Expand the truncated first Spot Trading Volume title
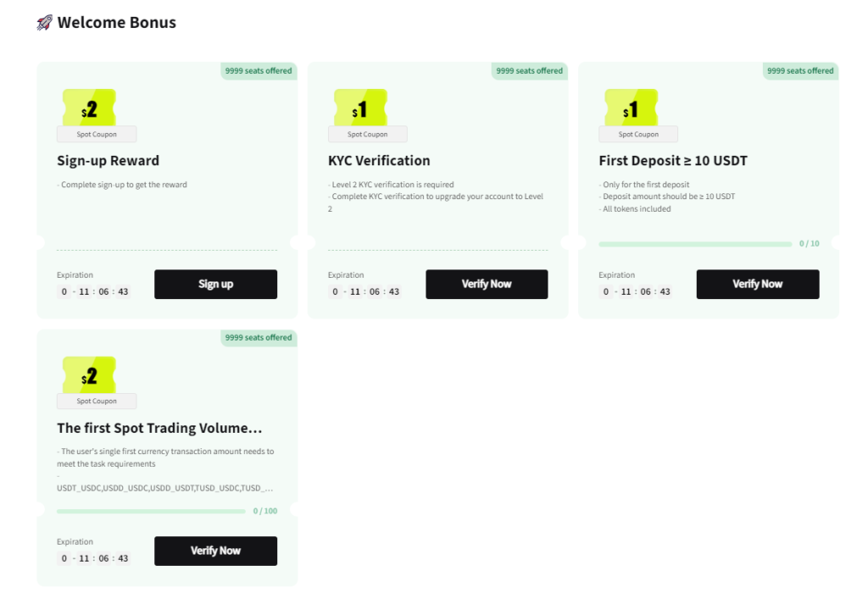Image resolution: width=868 pixels, height=593 pixels. coord(159,428)
